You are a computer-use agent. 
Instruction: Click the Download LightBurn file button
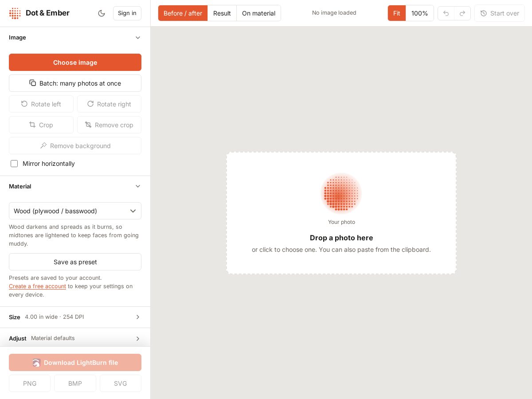75,363
